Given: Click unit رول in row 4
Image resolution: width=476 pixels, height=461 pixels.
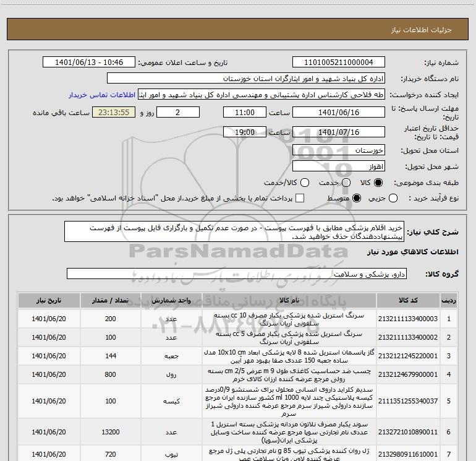Looking at the screenshot, I should [x=171, y=375].
